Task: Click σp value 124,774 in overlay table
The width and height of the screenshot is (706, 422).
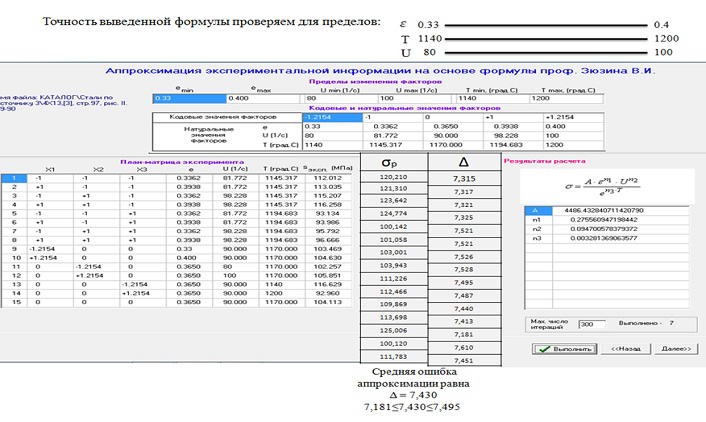Action: click(394, 213)
